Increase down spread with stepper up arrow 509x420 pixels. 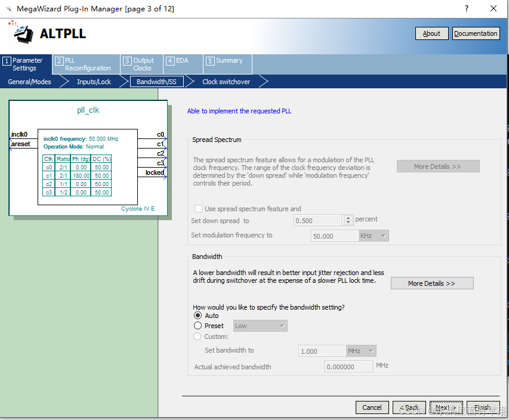tap(348, 218)
